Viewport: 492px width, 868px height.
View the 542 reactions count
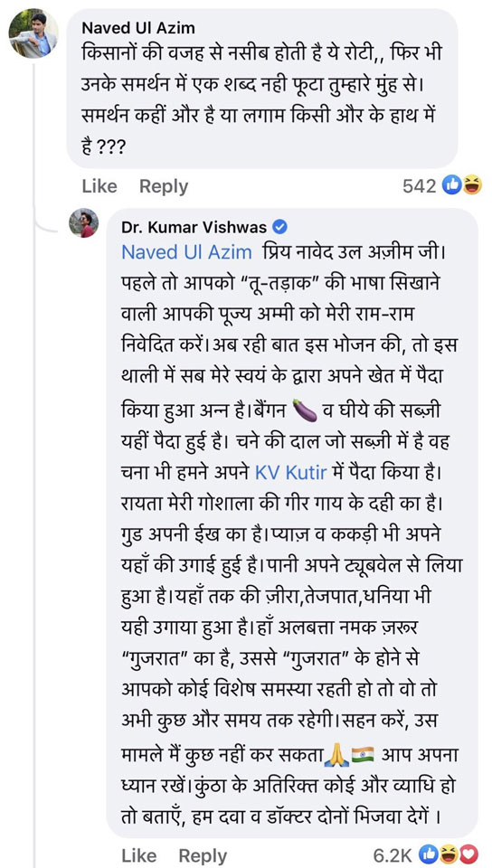[x=420, y=186]
